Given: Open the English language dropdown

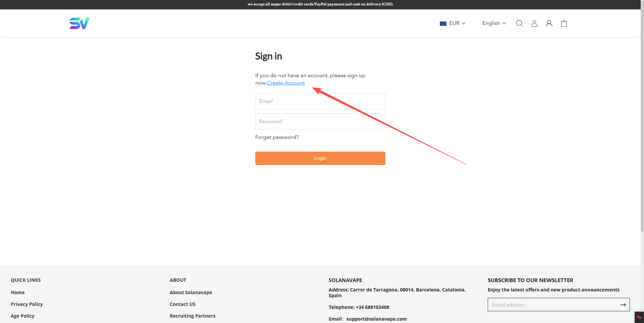Looking at the screenshot, I should click(x=494, y=23).
